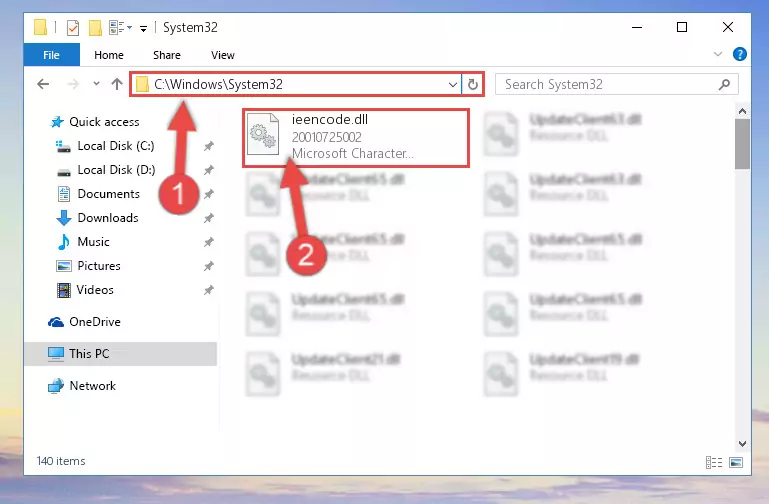
Task: Click the pin icon next to Local Disk (D:)
Action: point(209,170)
